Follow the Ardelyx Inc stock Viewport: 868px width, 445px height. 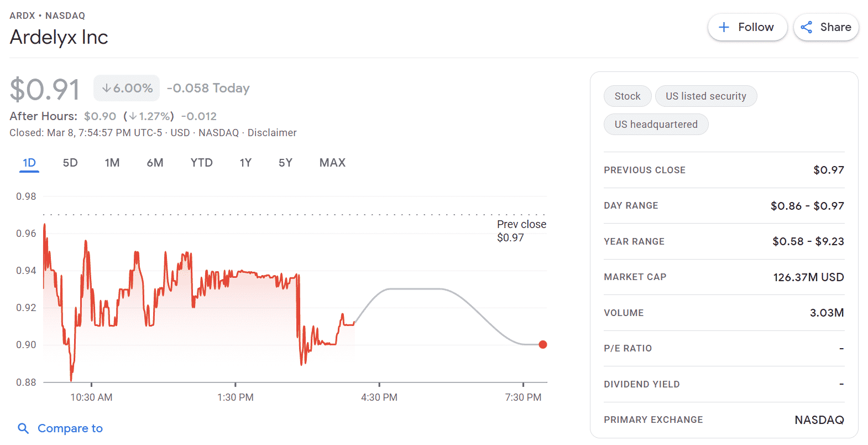tap(747, 27)
